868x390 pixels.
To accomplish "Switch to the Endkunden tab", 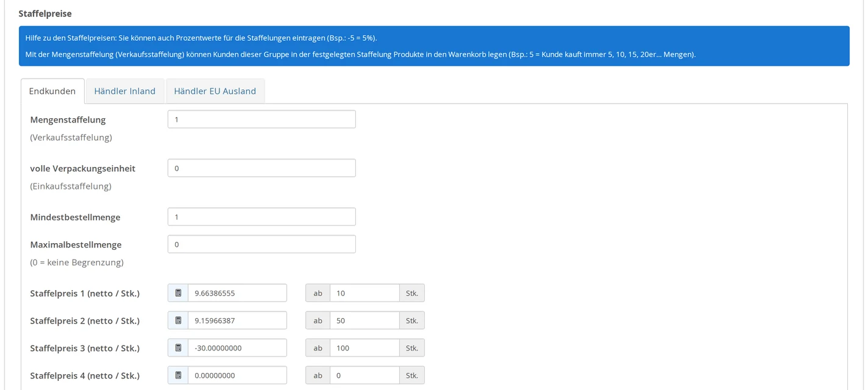I will coord(52,91).
